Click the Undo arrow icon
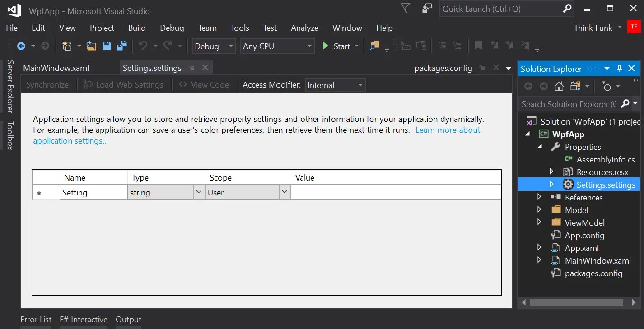The width and height of the screenshot is (644, 329). [143, 46]
